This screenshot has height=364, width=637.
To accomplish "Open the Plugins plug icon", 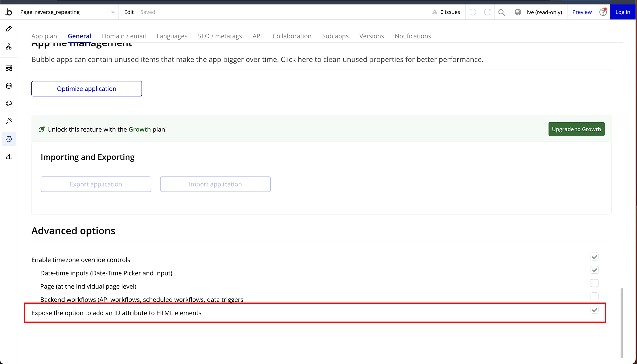I will coord(9,121).
